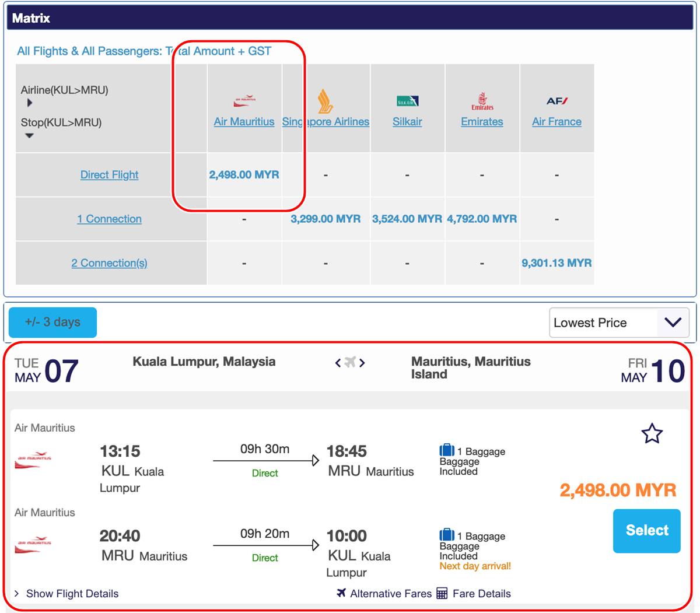Click the Next day arrival! notice
Screen dimensions: 700x613
tap(475, 566)
